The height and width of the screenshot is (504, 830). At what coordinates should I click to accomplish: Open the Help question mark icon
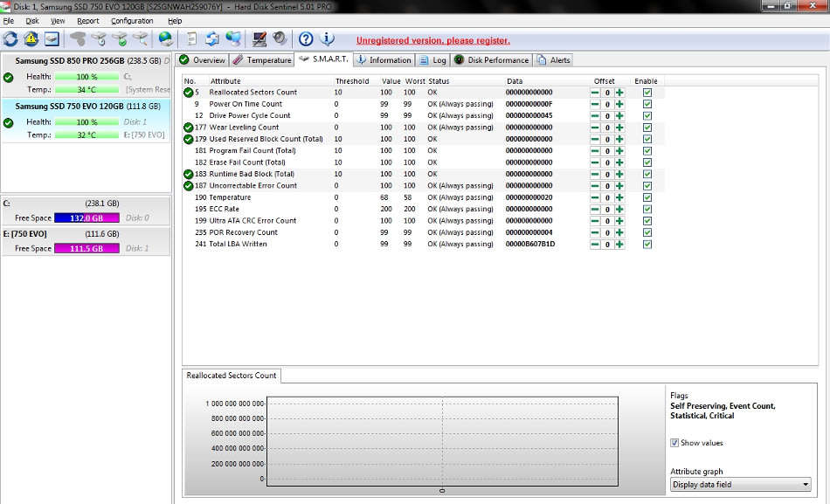(306, 39)
